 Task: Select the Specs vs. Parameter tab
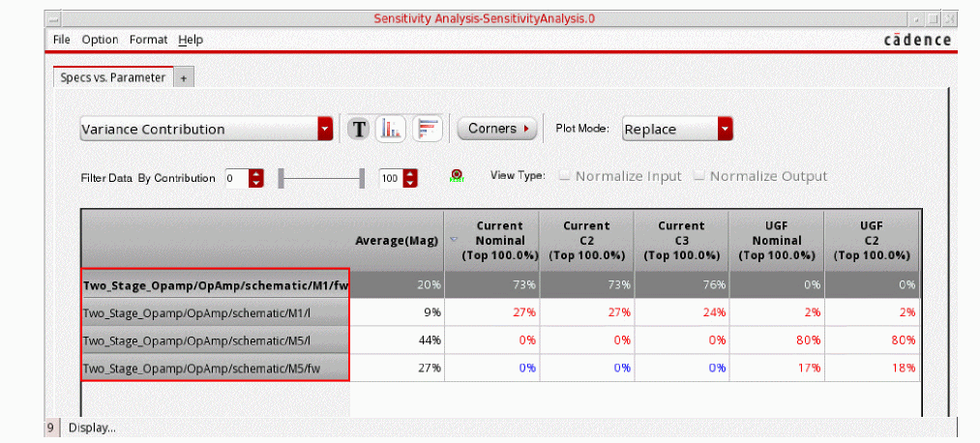pyautogui.click(x=113, y=77)
